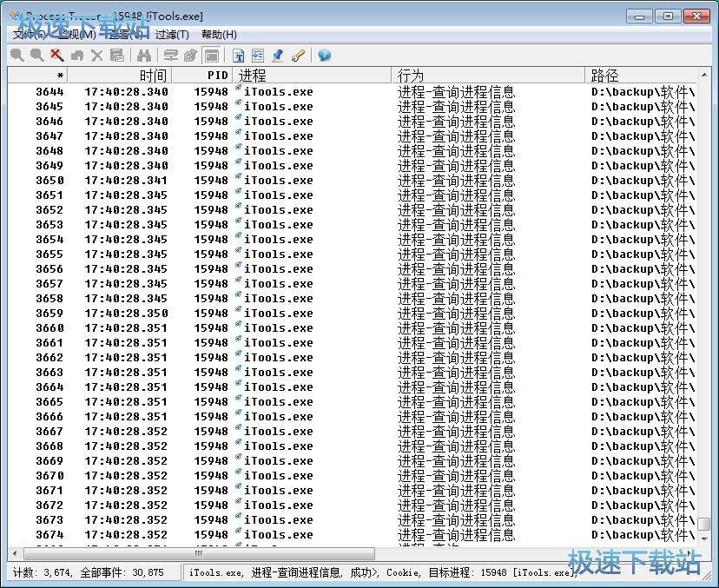Click the blue pushpin always-on-top icon

pos(277,56)
